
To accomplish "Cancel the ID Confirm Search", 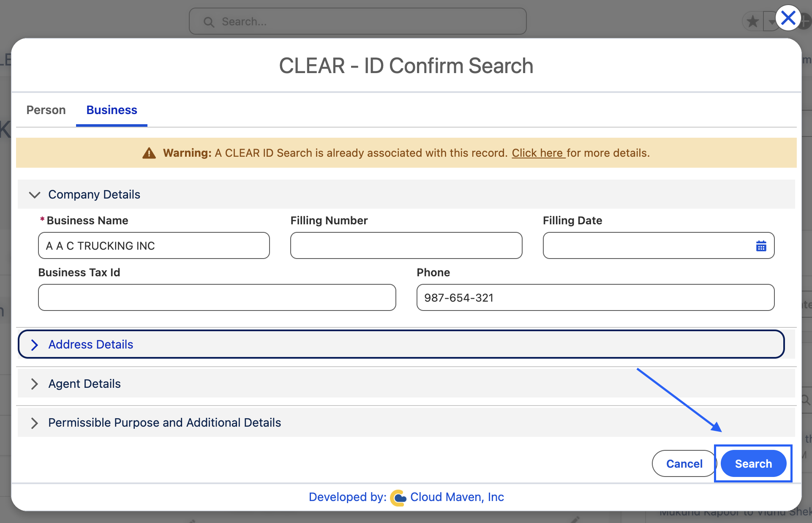I will [x=684, y=463].
